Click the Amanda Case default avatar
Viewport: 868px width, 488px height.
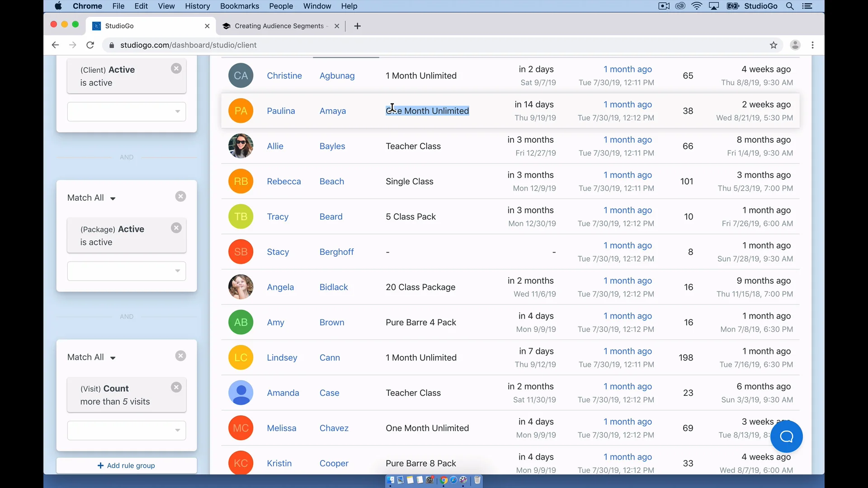(241, 393)
